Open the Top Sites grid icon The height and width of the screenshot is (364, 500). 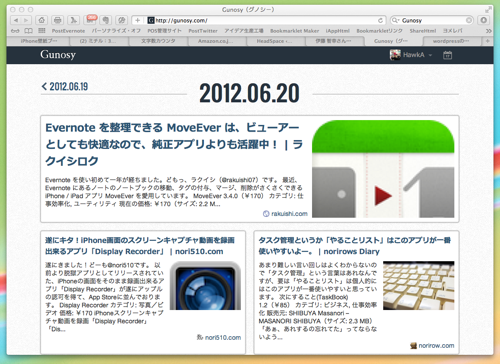(42, 31)
